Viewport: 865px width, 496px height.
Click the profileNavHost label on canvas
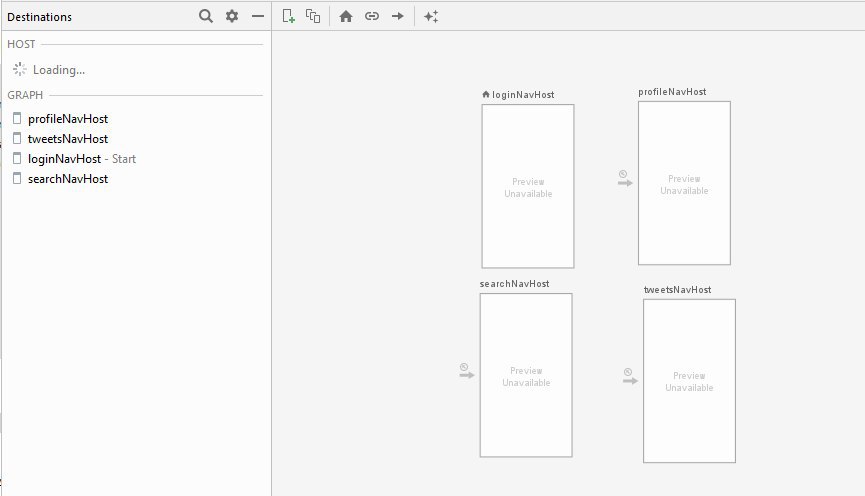coord(672,92)
